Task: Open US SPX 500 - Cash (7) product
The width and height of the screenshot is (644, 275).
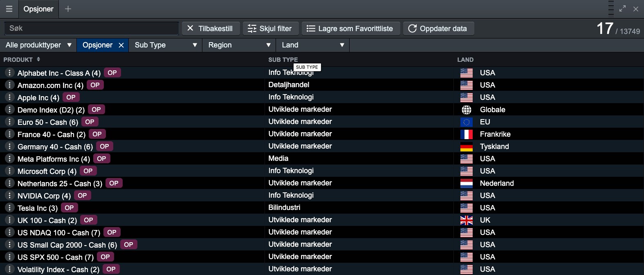Action: [x=56, y=257]
